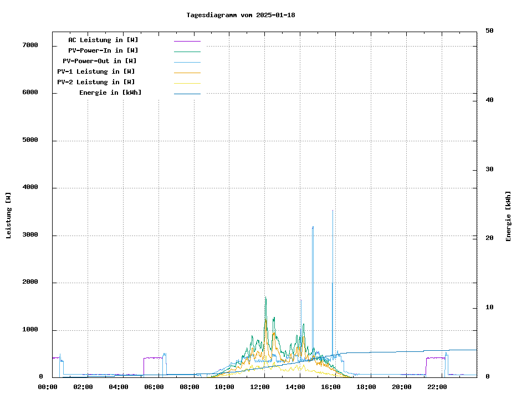Select the Energie in [kWh] legend label
The width and height of the screenshot is (532, 399).
(110, 93)
